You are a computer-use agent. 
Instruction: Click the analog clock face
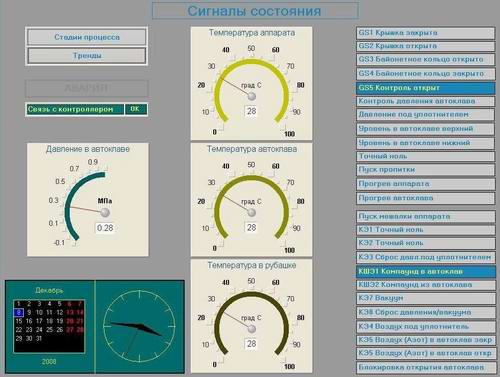coord(139,326)
